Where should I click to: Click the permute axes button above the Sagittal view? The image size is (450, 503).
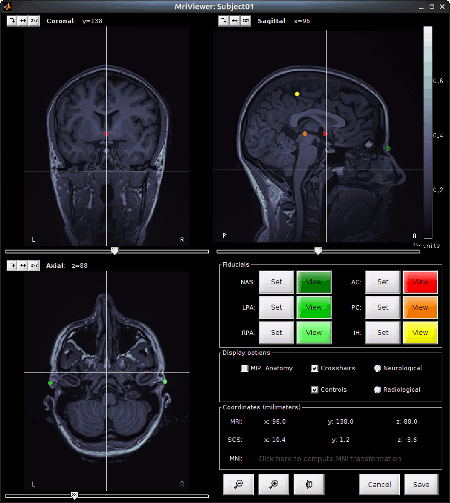point(246,21)
